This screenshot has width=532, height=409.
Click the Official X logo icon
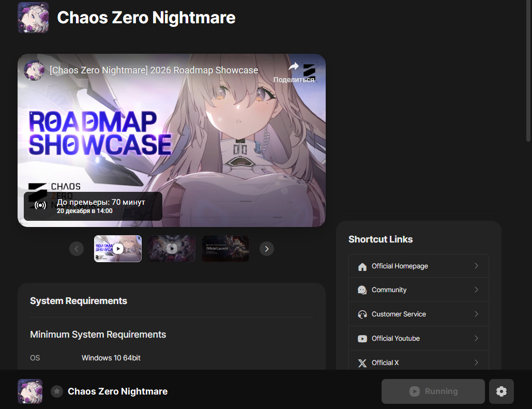(362, 363)
